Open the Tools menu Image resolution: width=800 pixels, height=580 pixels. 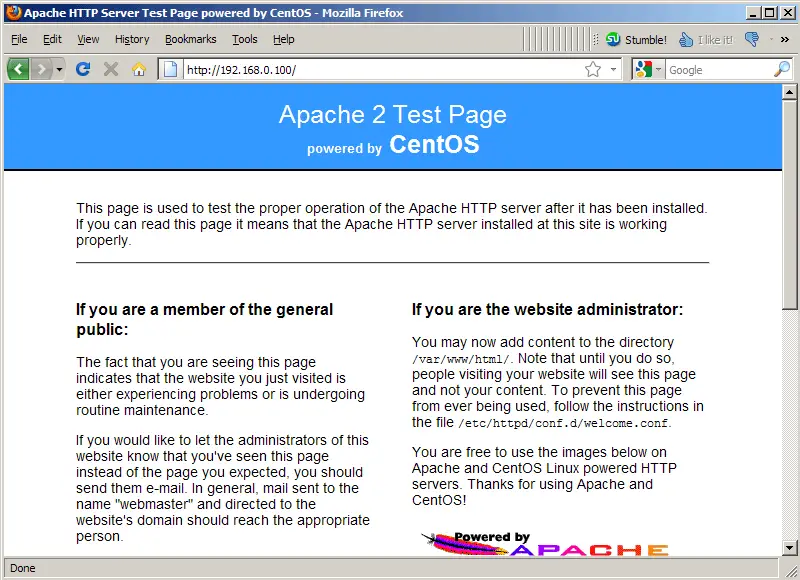(x=244, y=39)
